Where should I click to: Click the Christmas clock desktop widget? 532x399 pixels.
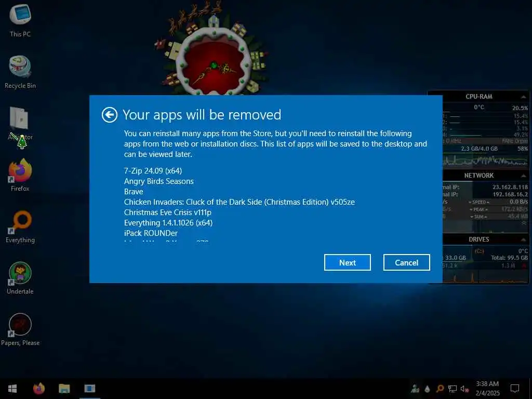[x=214, y=61]
